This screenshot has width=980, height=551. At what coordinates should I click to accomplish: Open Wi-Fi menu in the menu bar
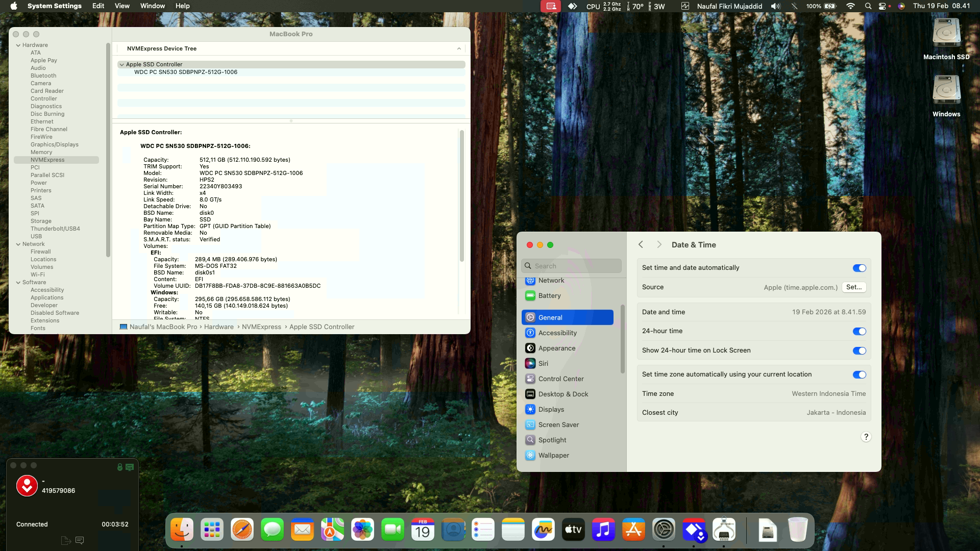click(850, 6)
